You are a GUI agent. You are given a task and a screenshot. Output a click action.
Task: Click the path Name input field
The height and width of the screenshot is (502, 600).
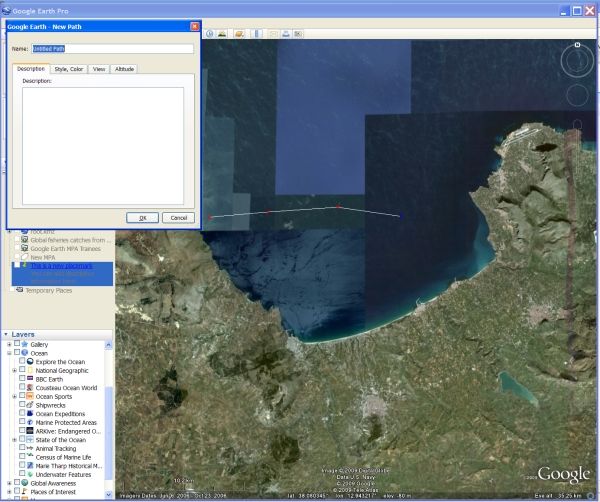tap(112, 49)
